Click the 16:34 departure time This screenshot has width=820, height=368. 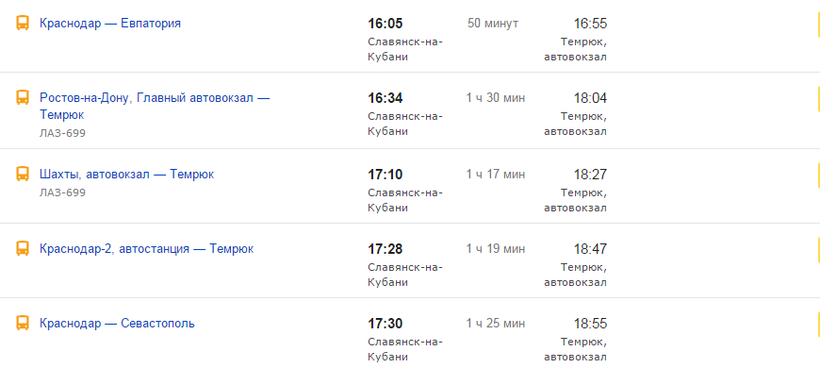click(x=385, y=98)
